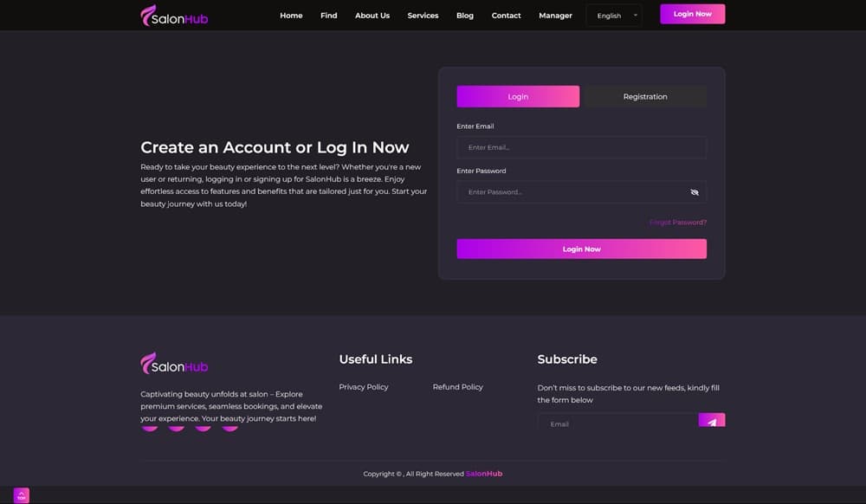Open the About Us page
The image size is (866, 504).
(372, 16)
